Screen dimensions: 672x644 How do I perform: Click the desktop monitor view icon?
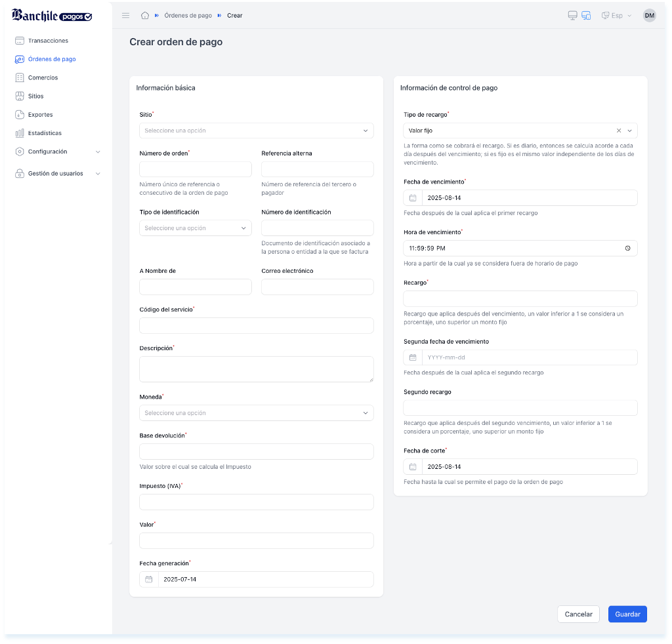[572, 16]
